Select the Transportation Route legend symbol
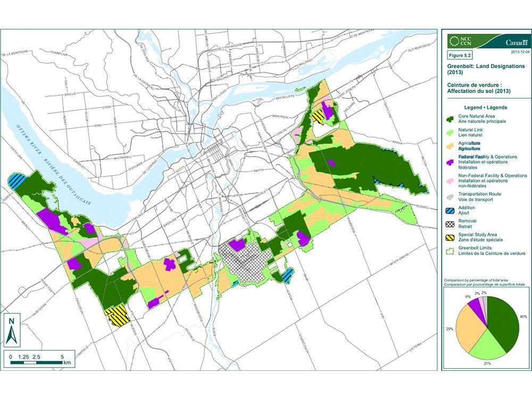The height and width of the screenshot is (399, 532). point(450,196)
